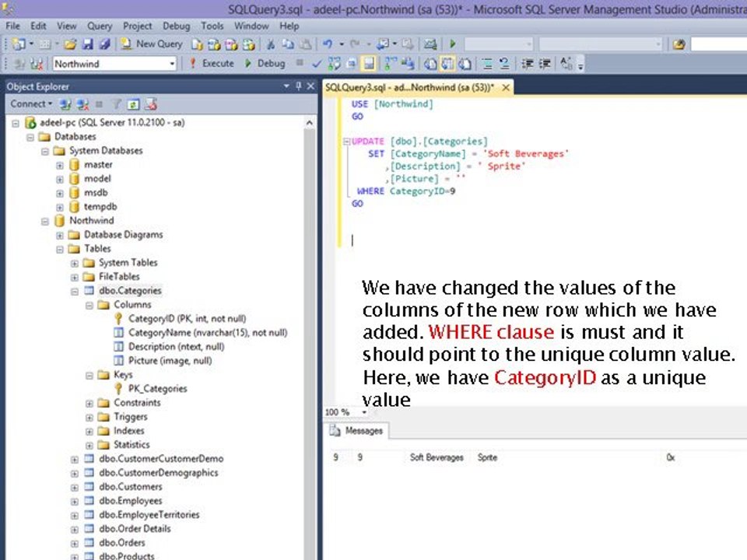The width and height of the screenshot is (747, 560).
Task: Click the search input field in toolbar
Action: point(718,44)
